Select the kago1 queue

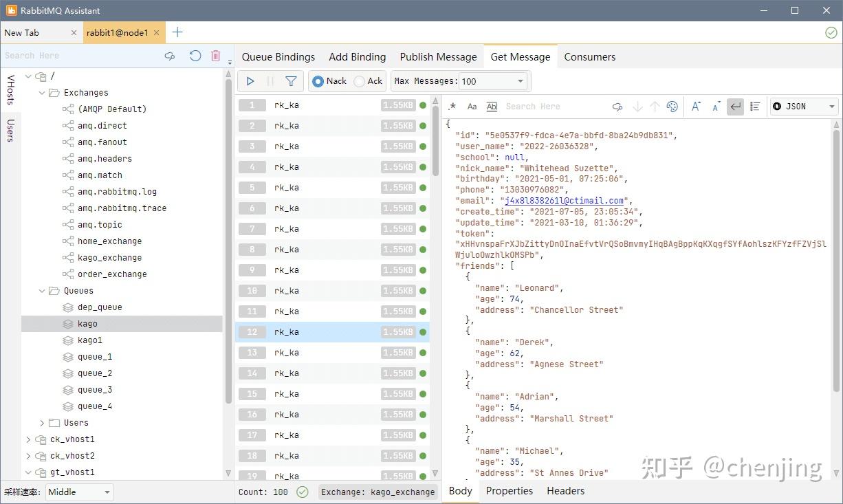[90, 340]
